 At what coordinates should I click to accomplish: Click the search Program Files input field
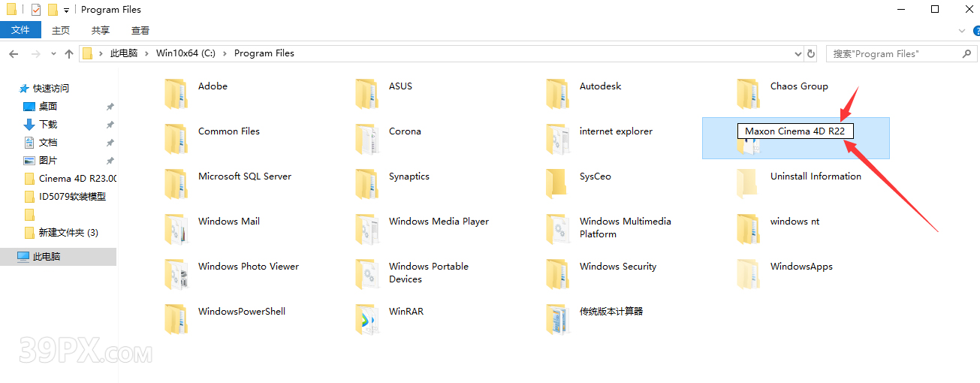[894, 53]
